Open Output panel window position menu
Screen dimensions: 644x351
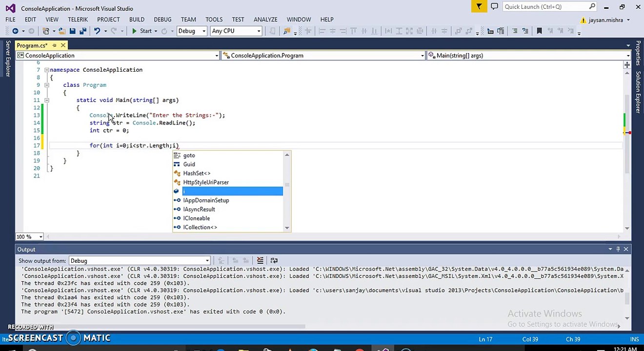tap(610, 250)
